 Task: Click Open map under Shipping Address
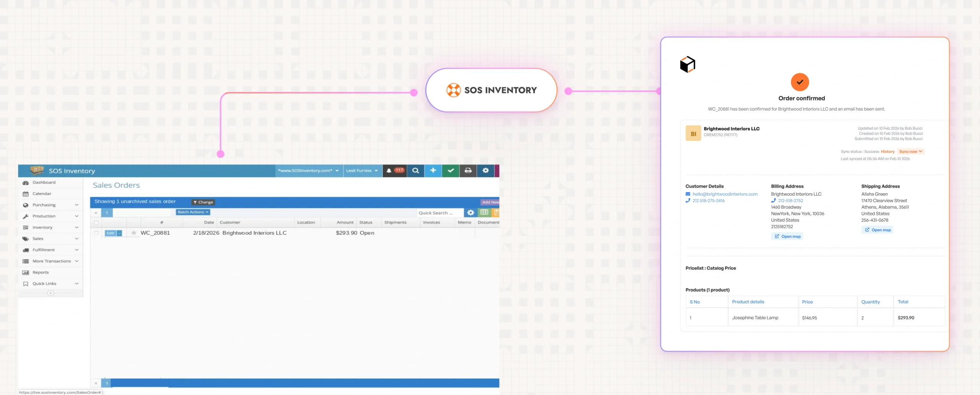click(x=877, y=230)
